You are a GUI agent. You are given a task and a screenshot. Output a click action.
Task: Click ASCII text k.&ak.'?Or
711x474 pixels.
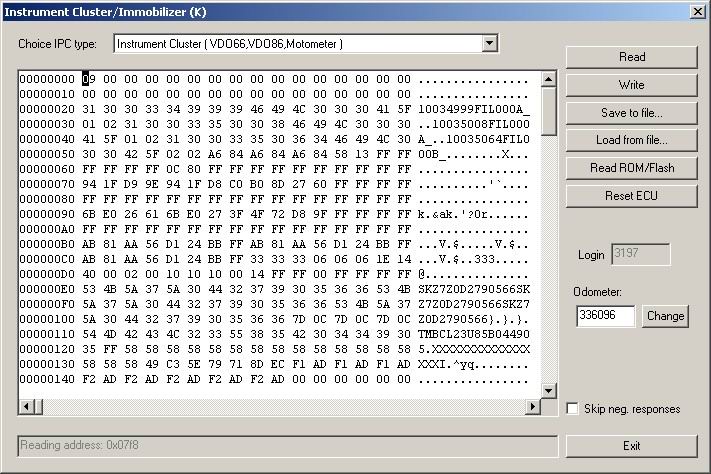tap(453, 214)
